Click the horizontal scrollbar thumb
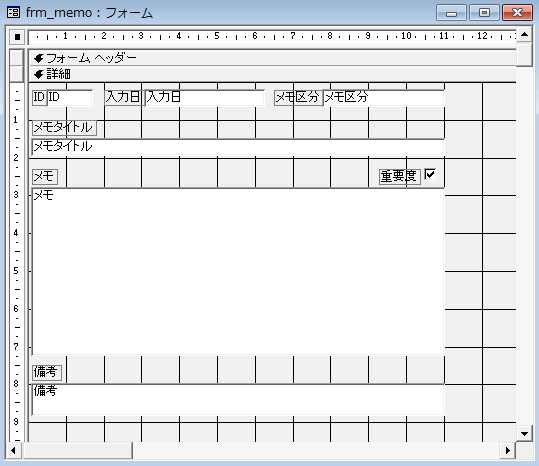The image size is (539, 466). pos(77,450)
